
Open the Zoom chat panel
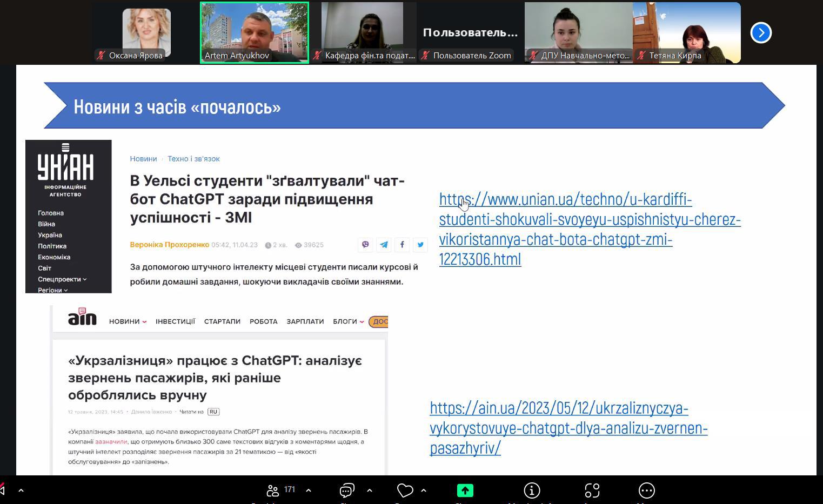tap(347, 490)
